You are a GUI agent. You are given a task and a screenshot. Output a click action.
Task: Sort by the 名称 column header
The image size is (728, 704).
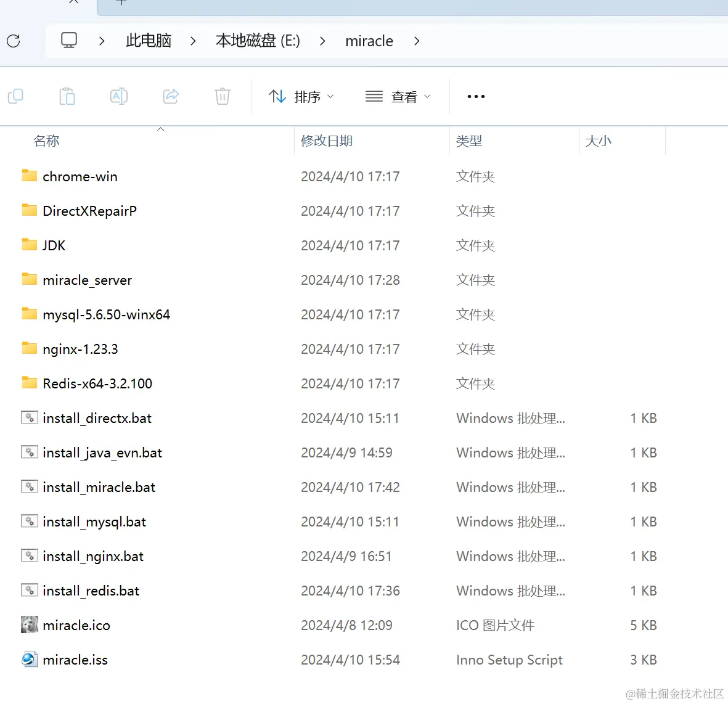[x=46, y=141]
